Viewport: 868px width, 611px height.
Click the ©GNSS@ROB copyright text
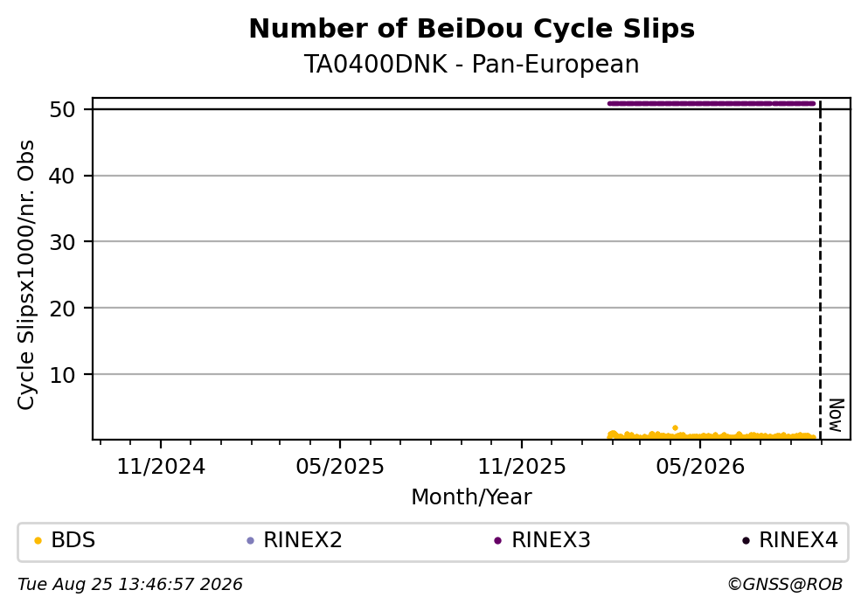coord(785,585)
